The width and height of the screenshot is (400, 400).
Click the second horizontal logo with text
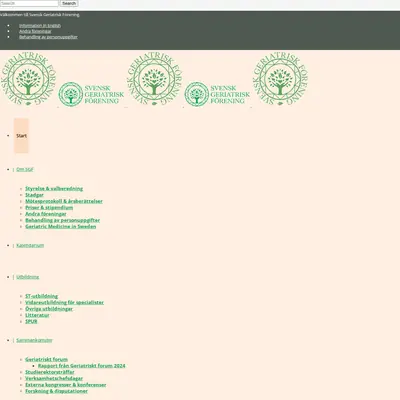click(x=217, y=94)
